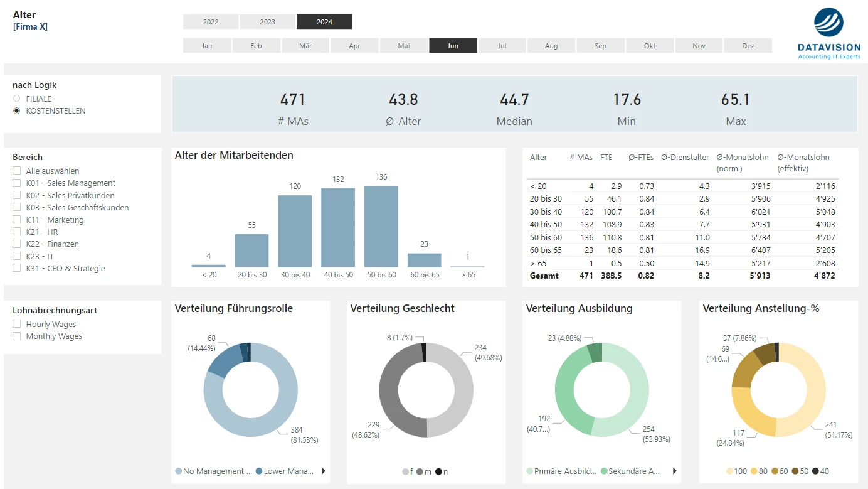Screen dimensions: 868x489
Task: Select the KOSTENSTELLEN radio option
Action: click(x=17, y=110)
